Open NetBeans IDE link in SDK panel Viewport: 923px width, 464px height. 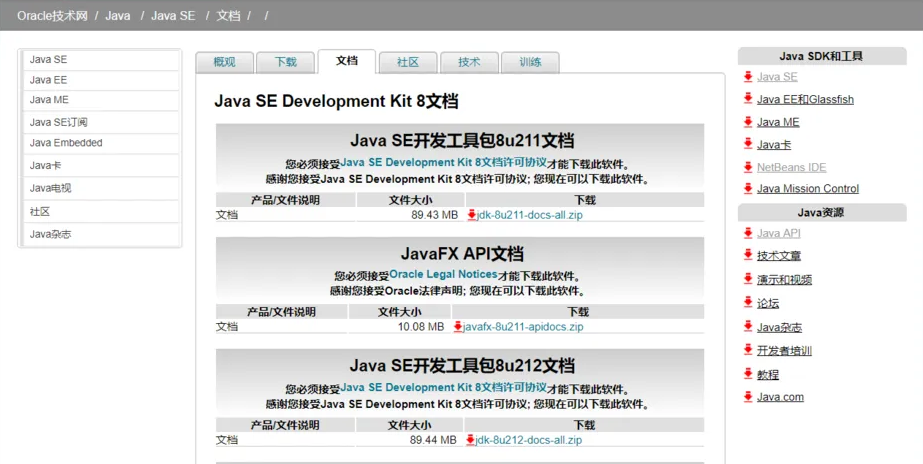click(791, 167)
